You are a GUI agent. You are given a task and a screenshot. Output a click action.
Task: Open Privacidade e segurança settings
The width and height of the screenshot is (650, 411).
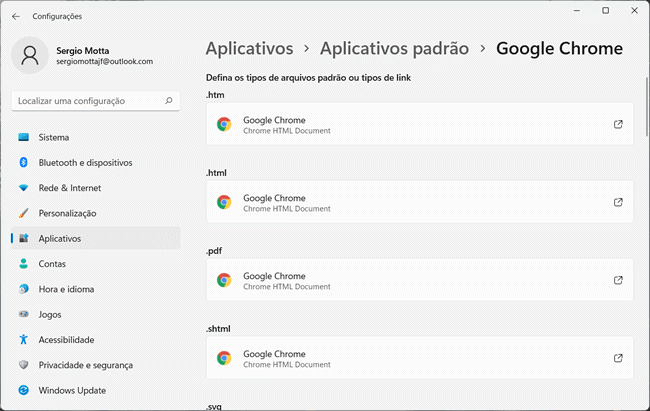86,365
